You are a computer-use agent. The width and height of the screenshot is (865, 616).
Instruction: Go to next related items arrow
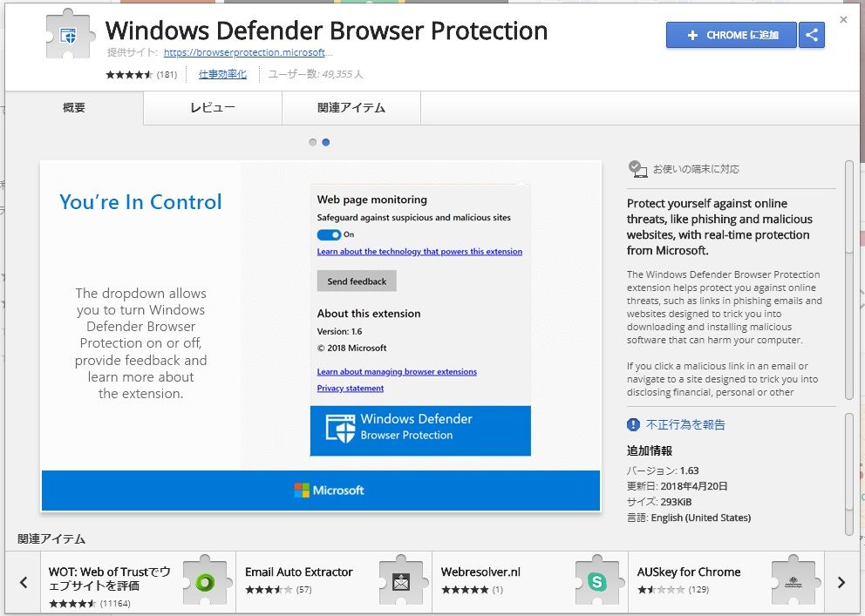tap(841, 582)
